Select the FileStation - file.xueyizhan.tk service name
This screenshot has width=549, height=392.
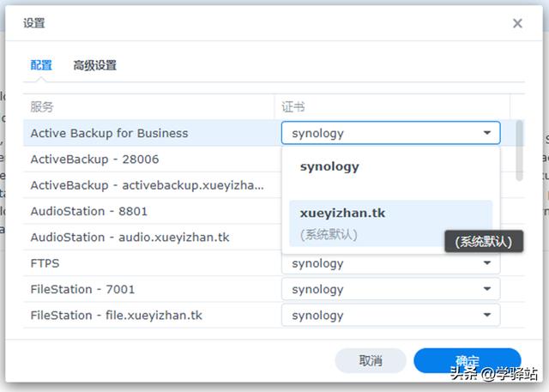(117, 316)
